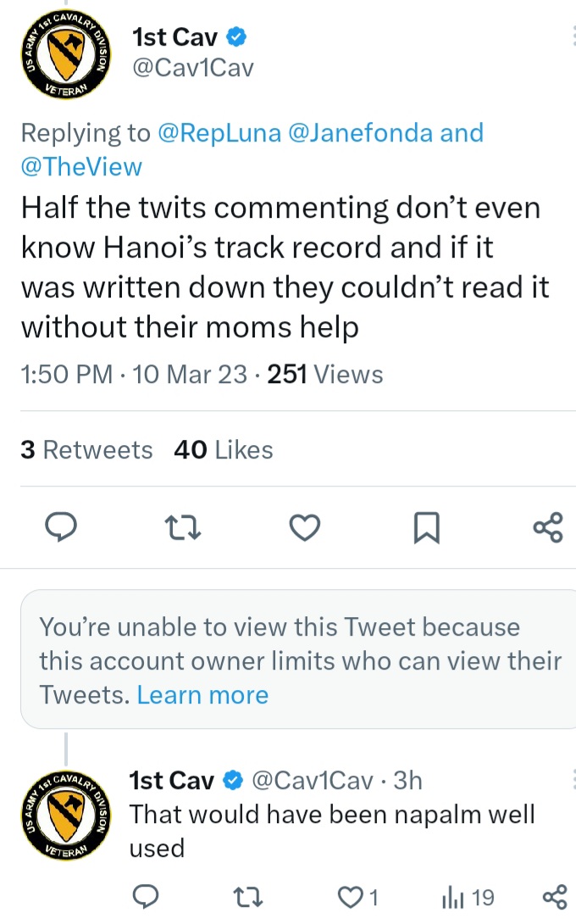Reply to the main tweet
The image size is (576, 924).
tap(61, 526)
